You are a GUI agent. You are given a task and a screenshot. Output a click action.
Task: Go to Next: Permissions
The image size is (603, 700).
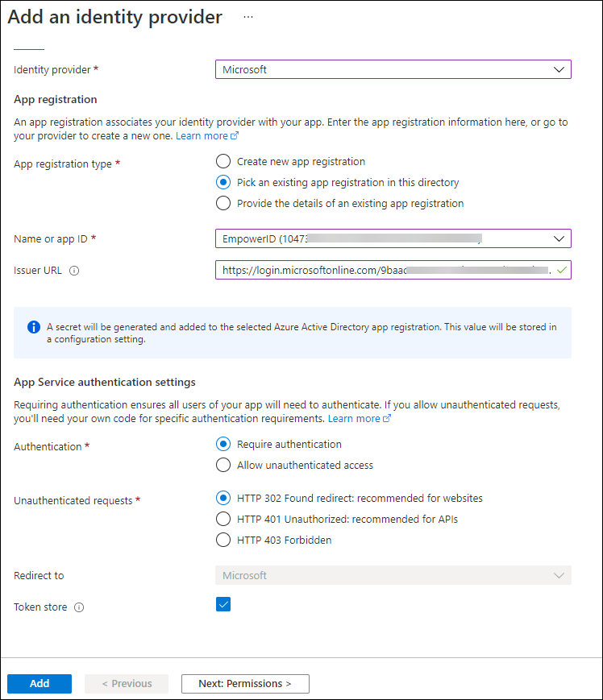(x=245, y=684)
